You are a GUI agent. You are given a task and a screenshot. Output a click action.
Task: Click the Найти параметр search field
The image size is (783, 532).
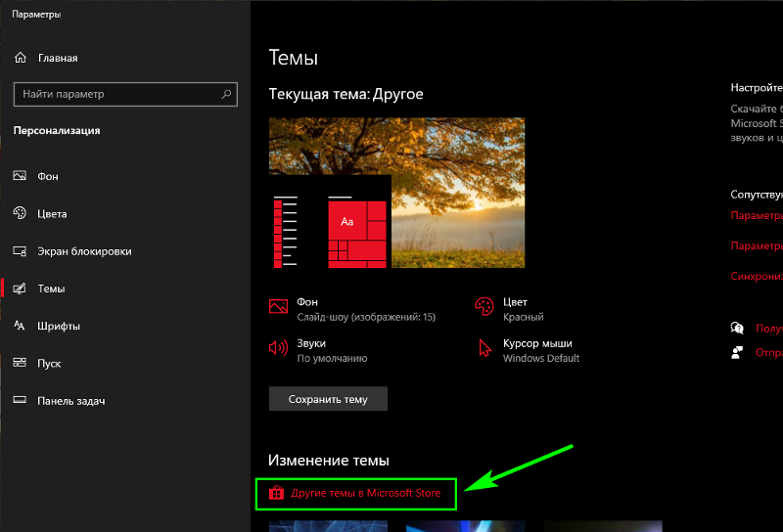pyautogui.click(x=125, y=94)
